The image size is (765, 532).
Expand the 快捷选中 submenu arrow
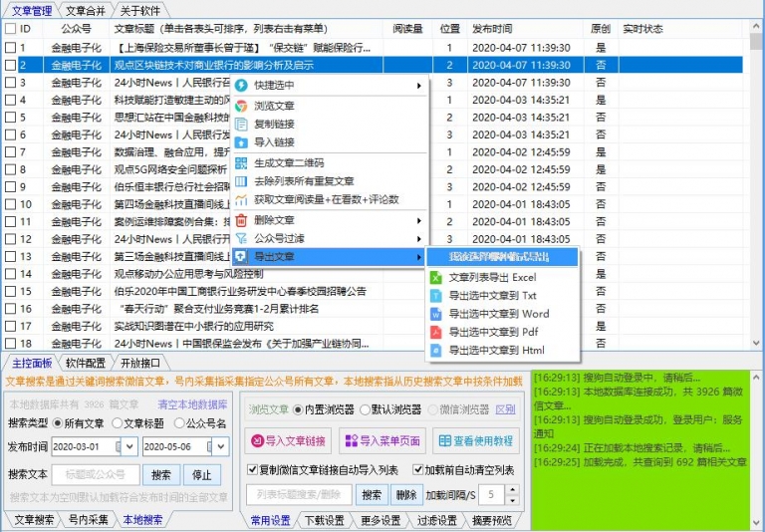(x=419, y=86)
